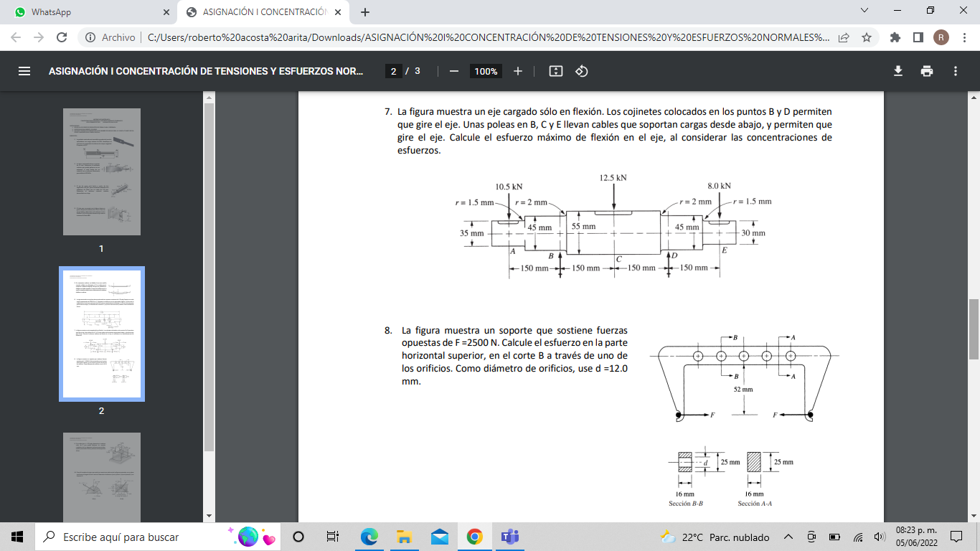This screenshot has height=551, width=980.
Task: Click the zoom out minus button
Action: [453, 71]
